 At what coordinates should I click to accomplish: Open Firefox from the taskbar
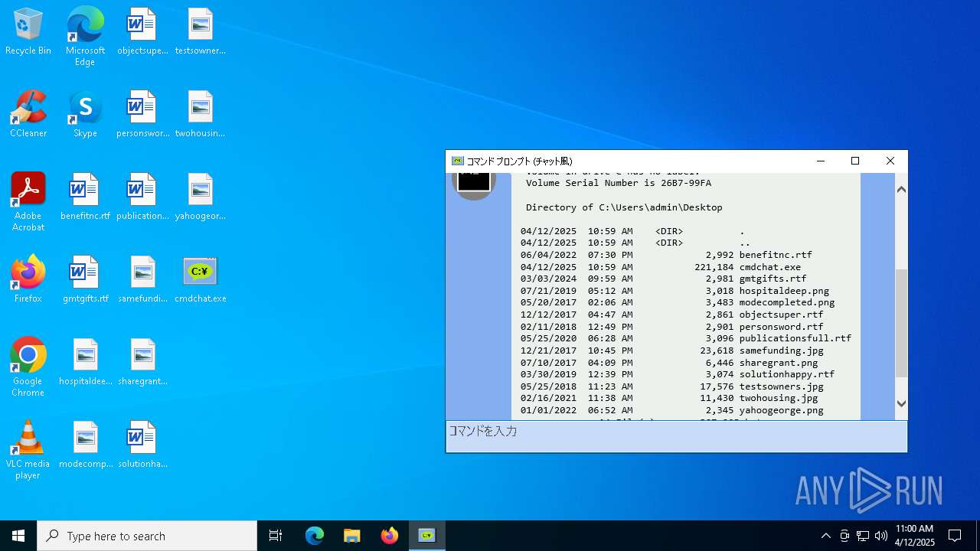390,536
